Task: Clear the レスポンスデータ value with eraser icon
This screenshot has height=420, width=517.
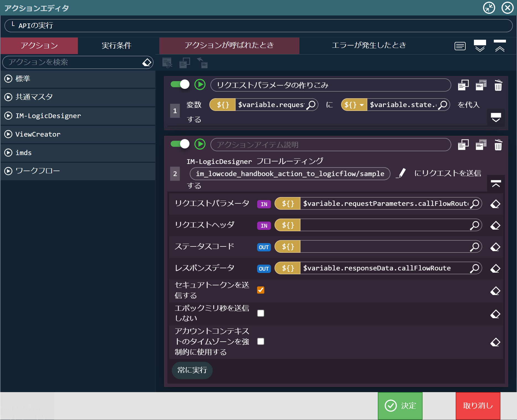Action: pyautogui.click(x=495, y=269)
